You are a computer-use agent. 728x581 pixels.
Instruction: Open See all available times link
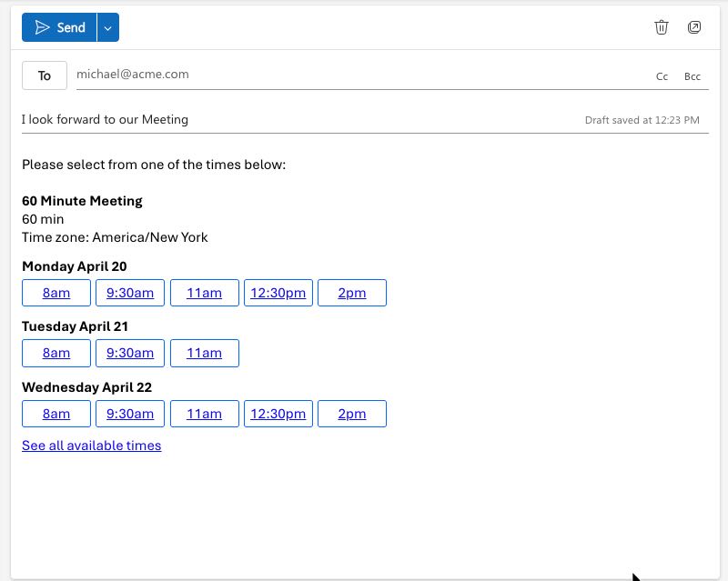click(92, 446)
